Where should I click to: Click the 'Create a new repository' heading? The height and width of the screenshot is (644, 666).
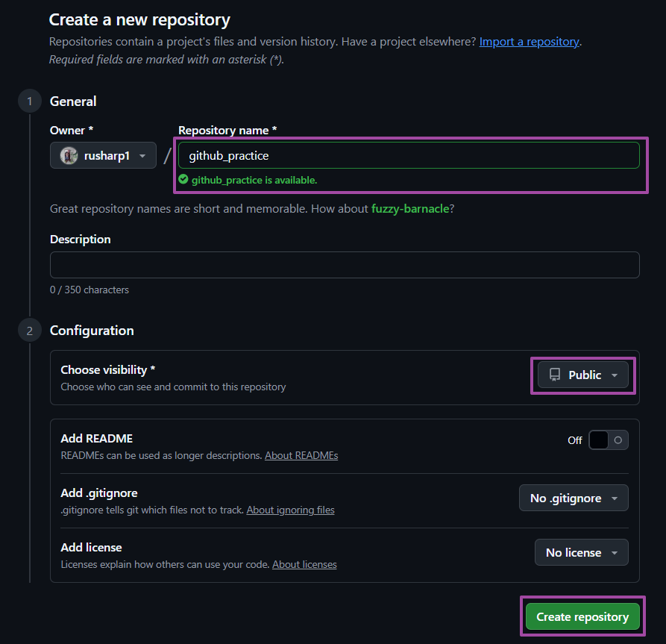(139, 20)
